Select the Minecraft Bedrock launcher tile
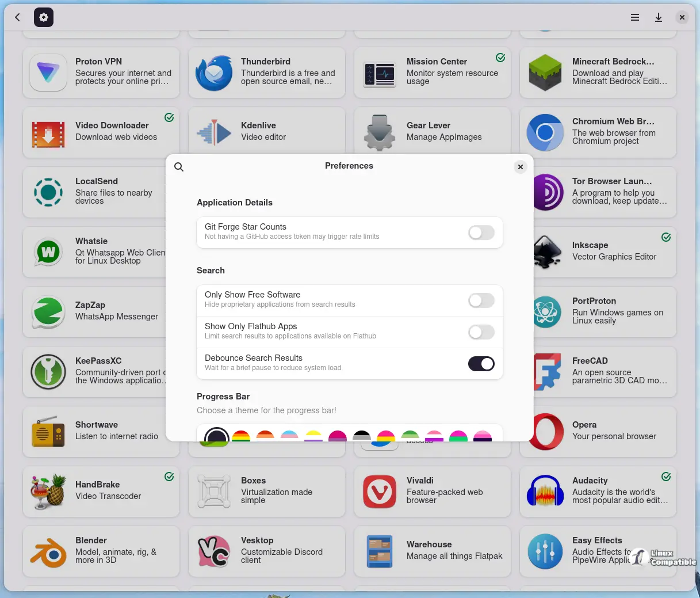This screenshot has width=700, height=598. click(x=598, y=73)
